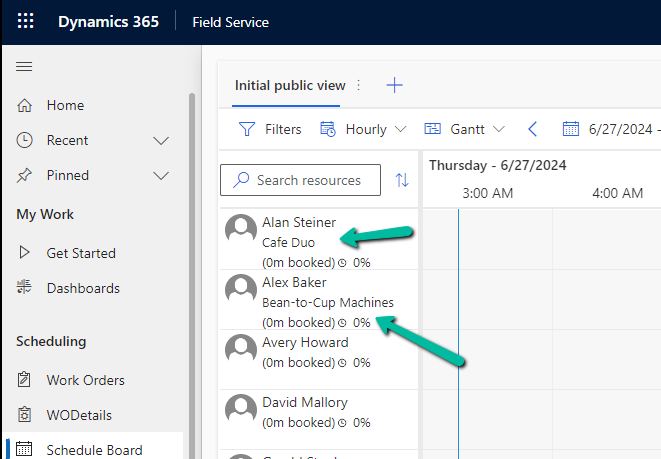Image resolution: width=661 pixels, height=459 pixels.
Task: Select the Initial public view tab
Action: [289, 85]
